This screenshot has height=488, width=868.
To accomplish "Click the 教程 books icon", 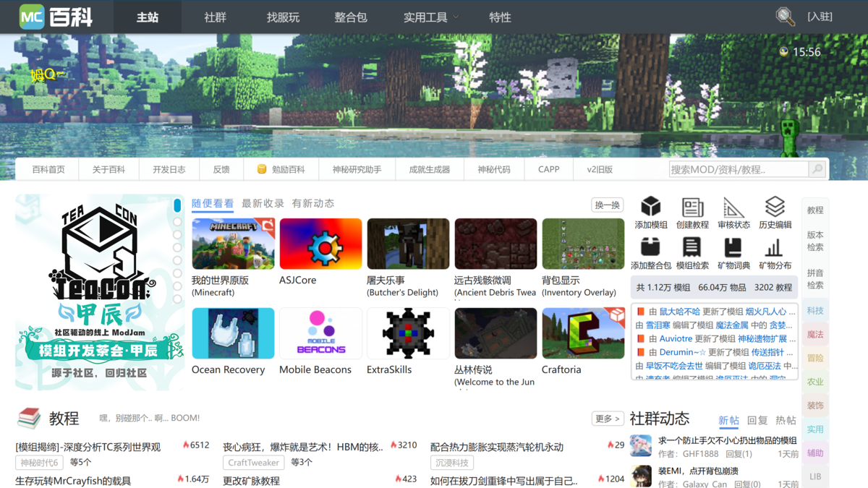I will (29, 418).
